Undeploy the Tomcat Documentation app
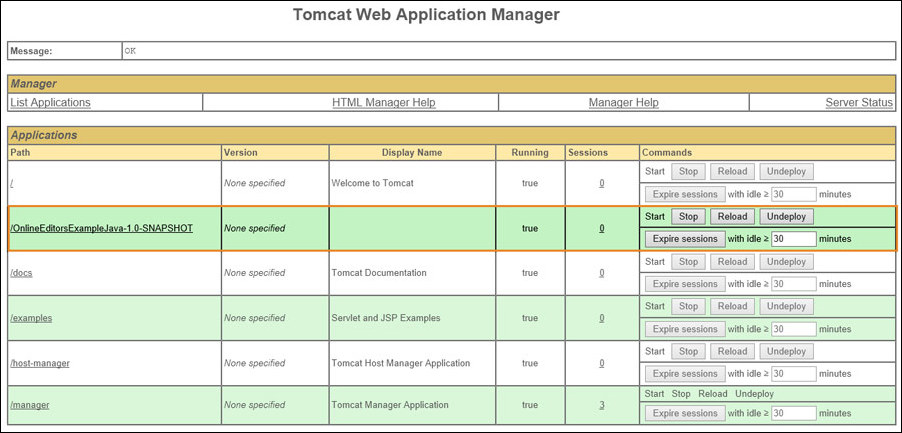The width and height of the screenshot is (902, 433). [x=786, y=262]
